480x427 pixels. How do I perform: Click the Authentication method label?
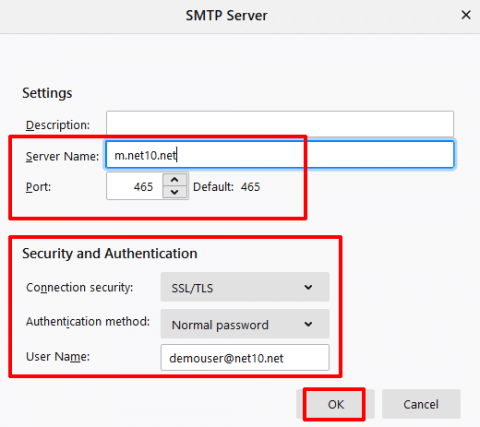click(x=88, y=322)
